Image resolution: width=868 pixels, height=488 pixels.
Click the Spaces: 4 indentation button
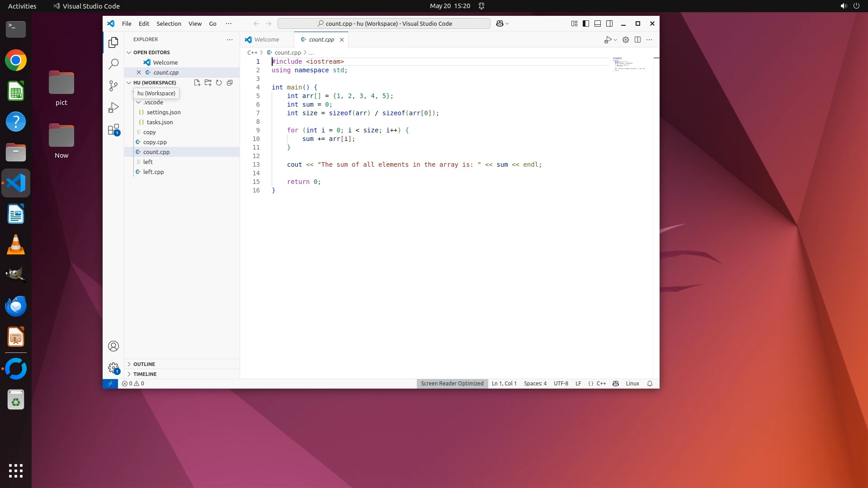click(535, 384)
